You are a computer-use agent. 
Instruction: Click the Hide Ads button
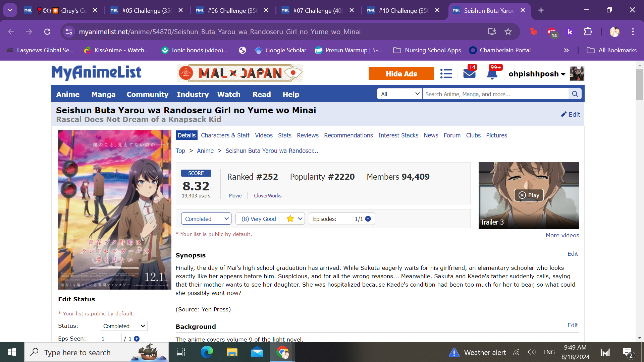(x=401, y=74)
